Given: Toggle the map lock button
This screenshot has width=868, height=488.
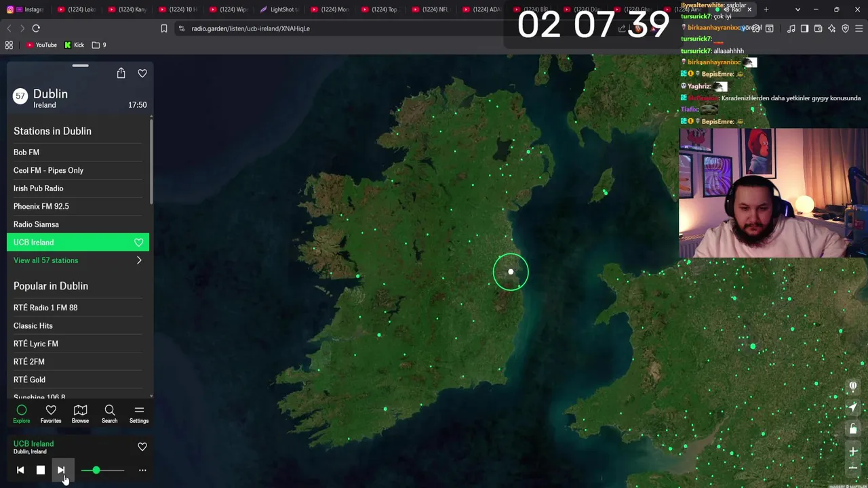Looking at the screenshot, I should click(853, 429).
